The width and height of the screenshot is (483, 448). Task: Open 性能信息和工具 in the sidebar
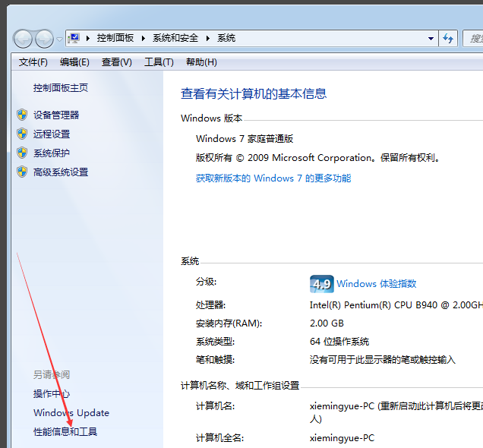coord(65,432)
